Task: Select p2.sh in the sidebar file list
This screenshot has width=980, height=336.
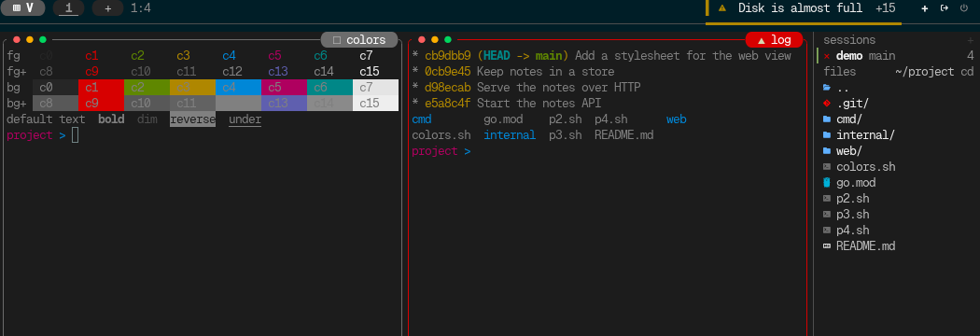Action: (852, 199)
